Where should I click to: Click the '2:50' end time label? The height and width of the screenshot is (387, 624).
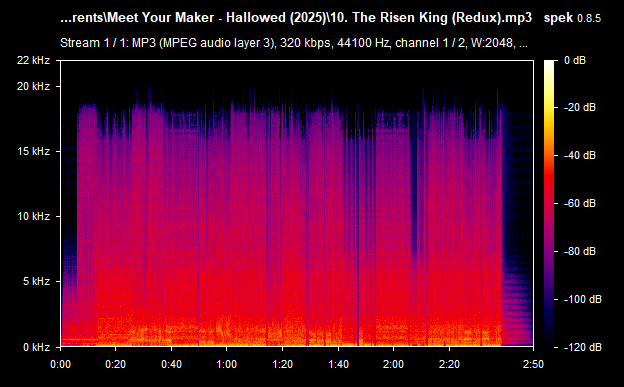tap(533, 364)
